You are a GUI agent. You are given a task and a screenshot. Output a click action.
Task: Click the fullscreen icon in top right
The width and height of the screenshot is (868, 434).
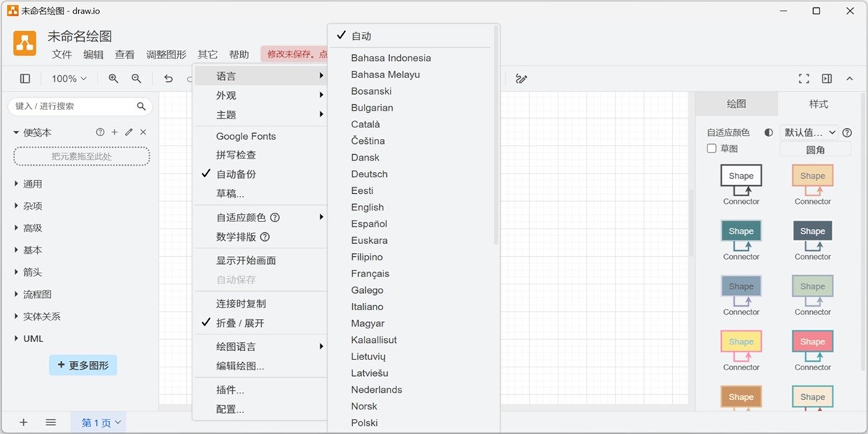[803, 78]
